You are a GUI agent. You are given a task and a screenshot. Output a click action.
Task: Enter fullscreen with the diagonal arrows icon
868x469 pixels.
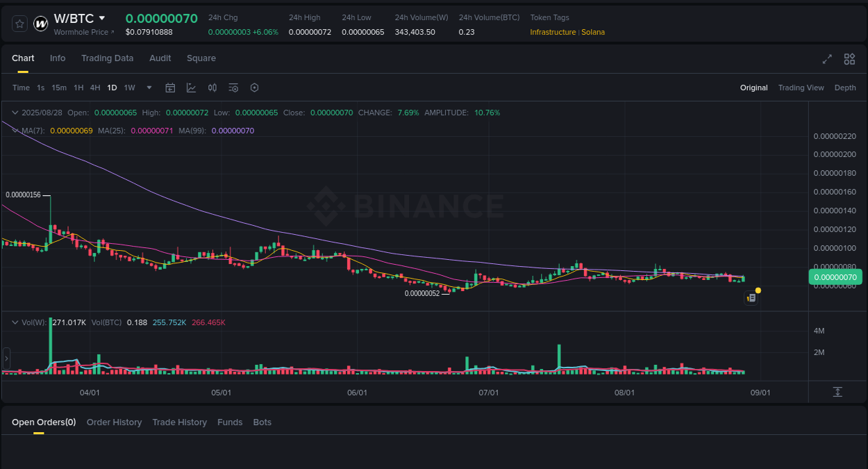pos(827,59)
